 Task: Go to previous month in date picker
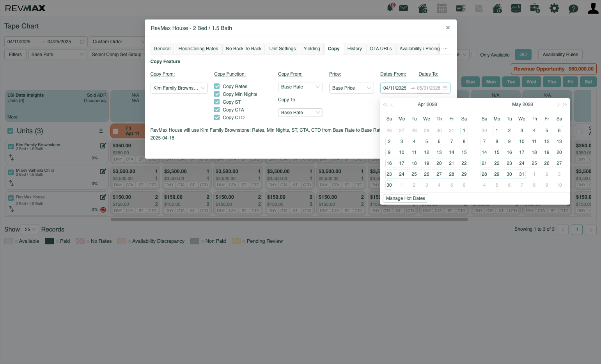point(392,104)
